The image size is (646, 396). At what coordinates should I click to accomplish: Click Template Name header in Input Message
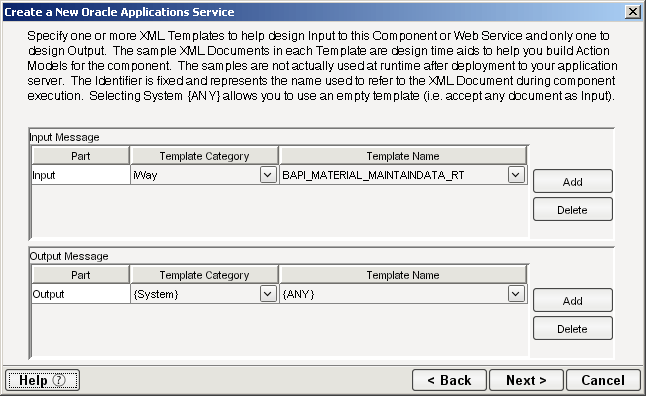click(403, 156)
